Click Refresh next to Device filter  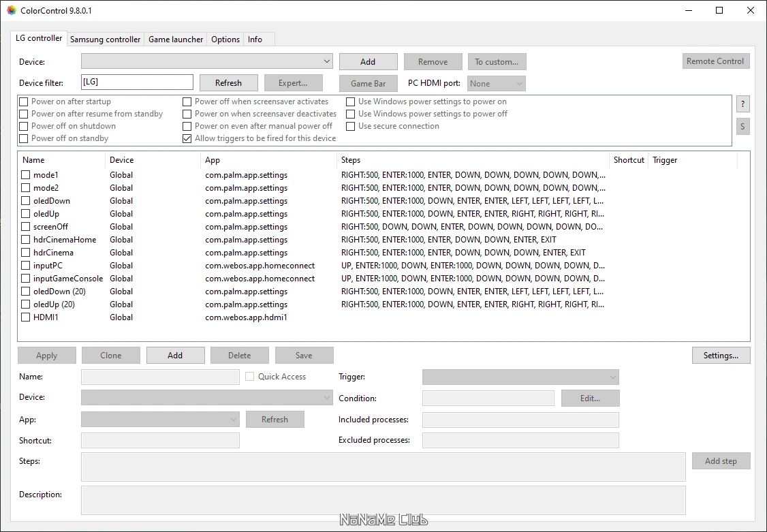228,82
